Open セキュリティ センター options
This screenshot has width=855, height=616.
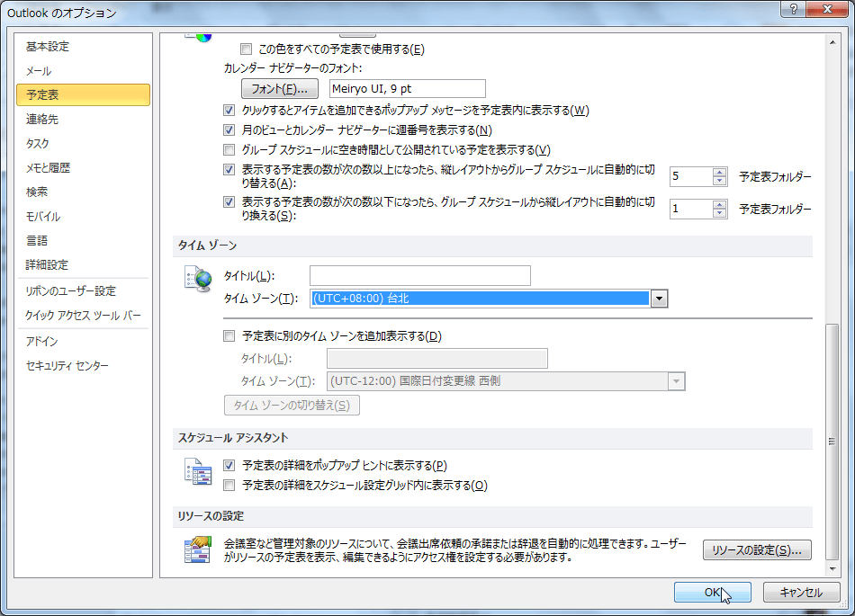coord(83,366)
